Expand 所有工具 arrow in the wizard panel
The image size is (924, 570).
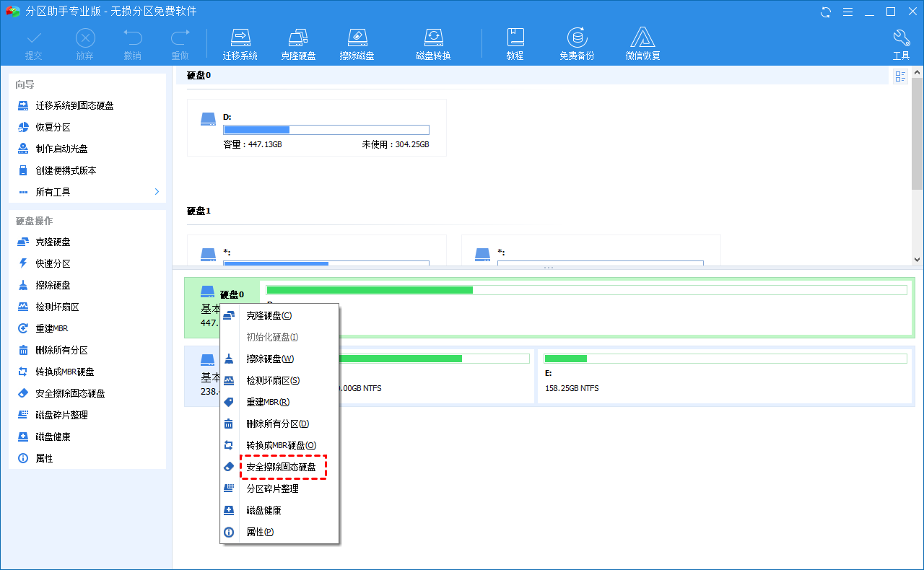pos(157,192)
